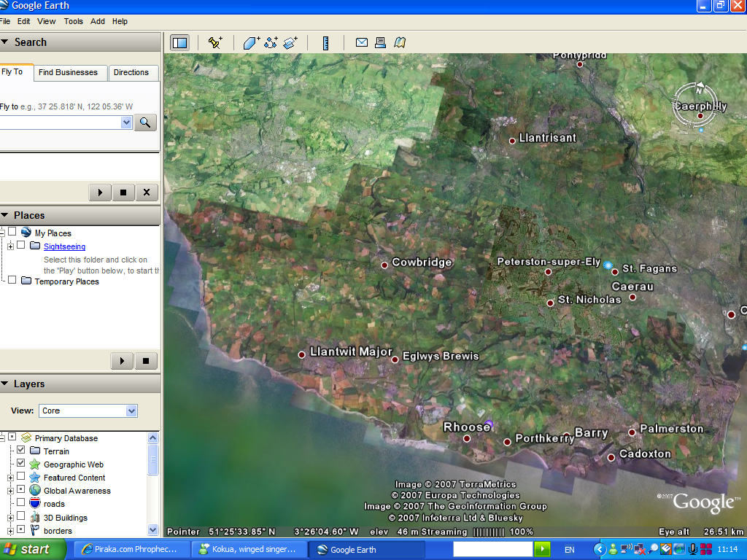Screen dimensions: 747x560
Task: Expand the Featured Content layer tree
Action: coord(10,478)
